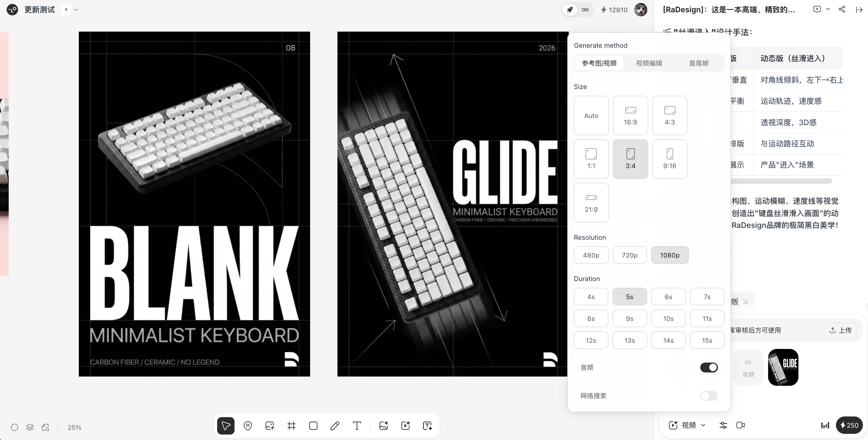Activate the pencil drawing tool

pos(335,426)
